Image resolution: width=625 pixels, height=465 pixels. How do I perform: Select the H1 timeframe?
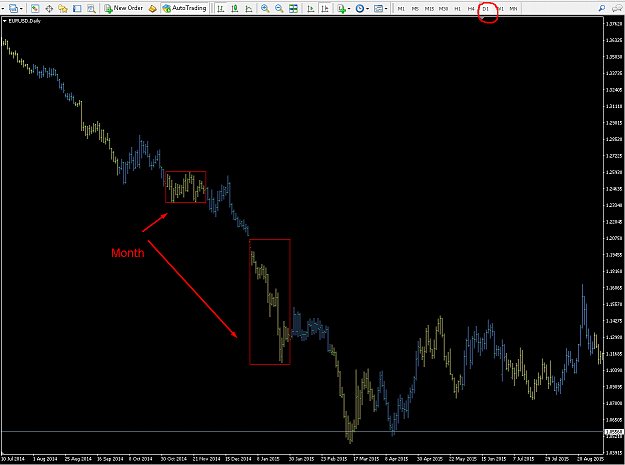click(458, 8)
